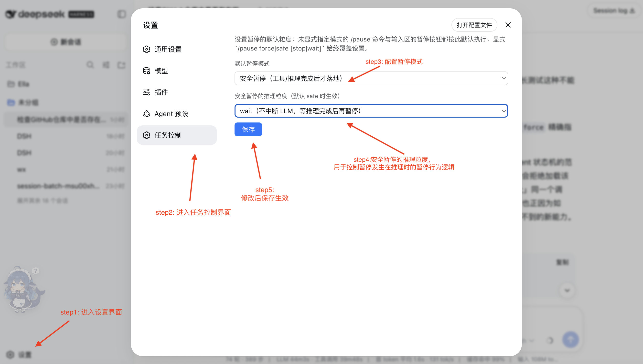
Task: Toggle the sidebar collapse icon beside the logo
Action: tap(122, 14)
